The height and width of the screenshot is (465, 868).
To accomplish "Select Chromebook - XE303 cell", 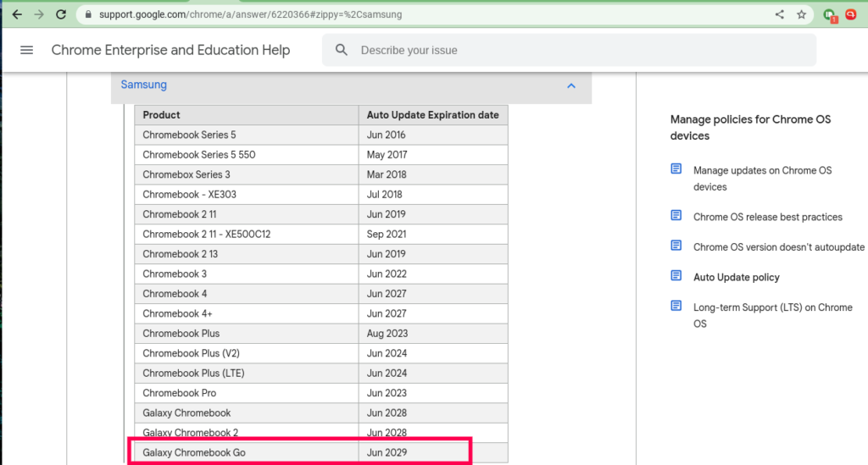I will click(247, 195).
